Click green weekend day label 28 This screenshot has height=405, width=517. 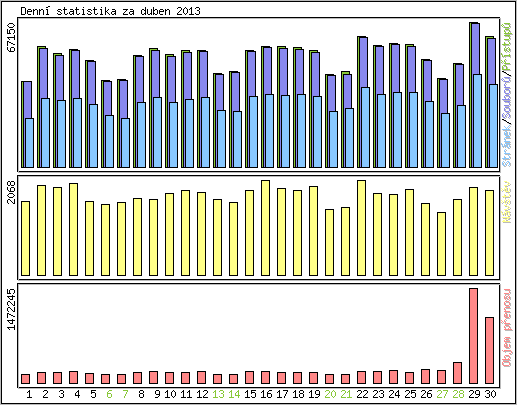pyautogui.click(x=458, y=394)
